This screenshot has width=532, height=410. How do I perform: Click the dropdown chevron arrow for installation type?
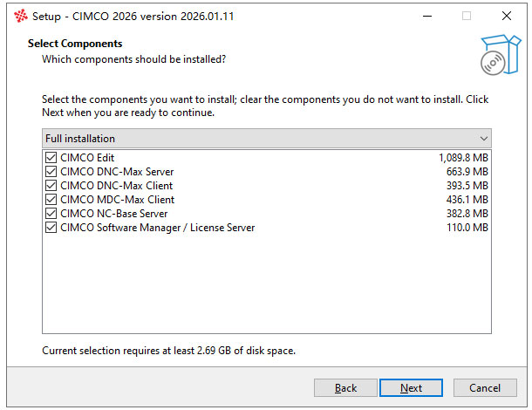[x=484, y=139]
